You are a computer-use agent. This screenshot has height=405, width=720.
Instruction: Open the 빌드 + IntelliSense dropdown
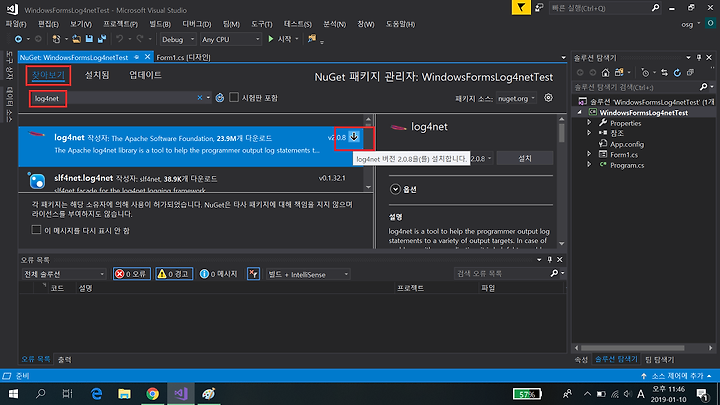click(x=308, y=274)
